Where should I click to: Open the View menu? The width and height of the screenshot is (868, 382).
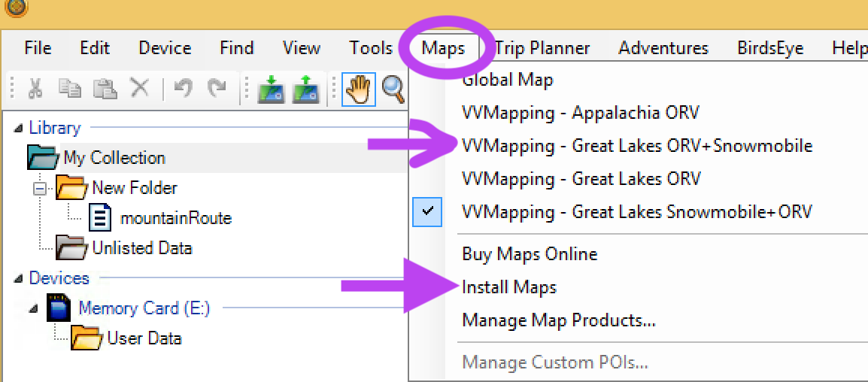302,48
